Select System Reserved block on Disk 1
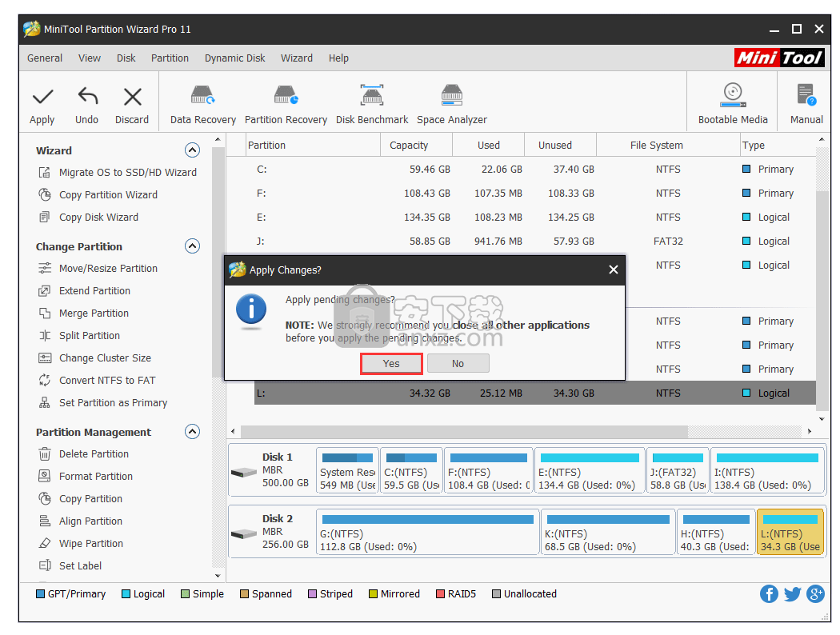 [x=348, y=471]
